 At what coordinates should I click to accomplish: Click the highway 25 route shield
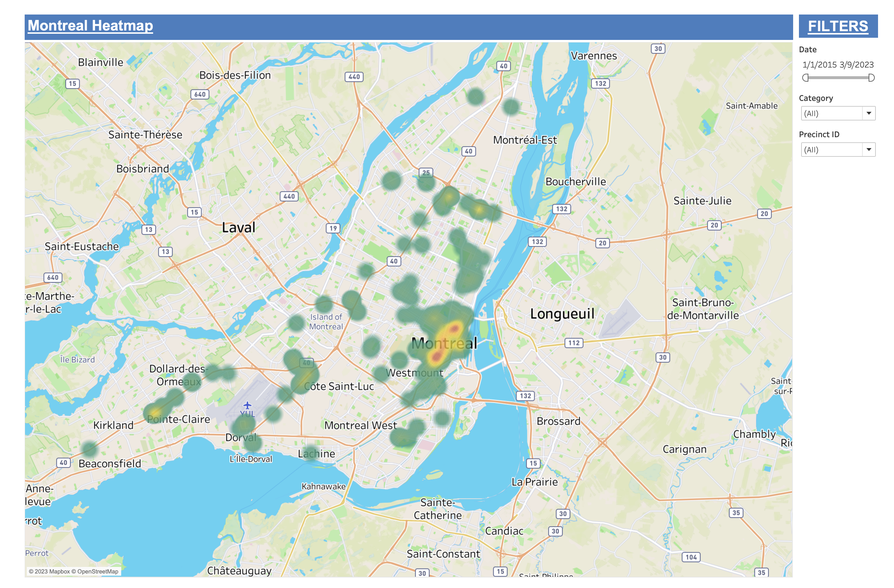pyautogui.click(x=426, y=172)
